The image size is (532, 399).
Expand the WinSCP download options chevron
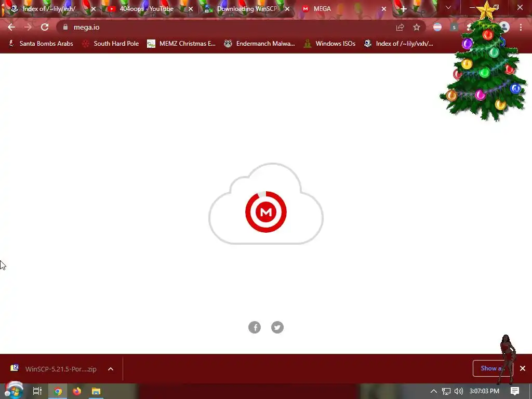[111, 369]
